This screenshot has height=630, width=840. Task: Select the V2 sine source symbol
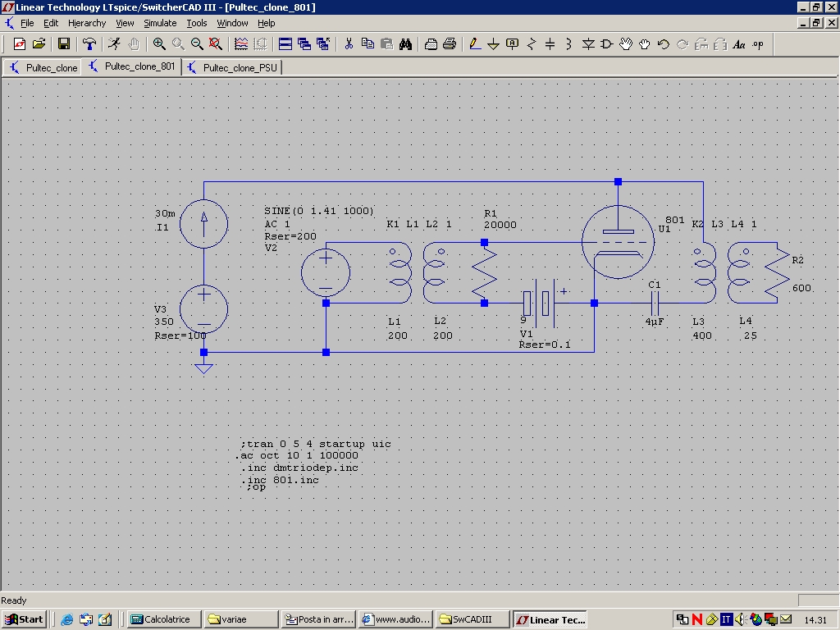326,272
